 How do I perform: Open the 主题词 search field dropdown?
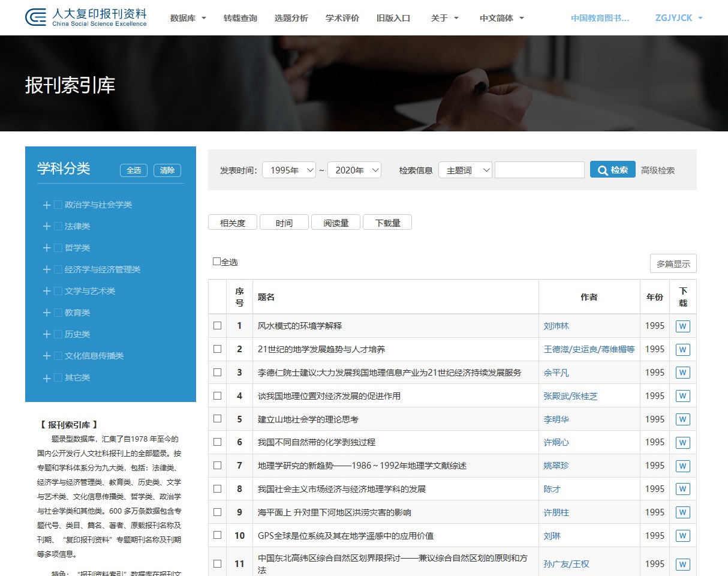point(465,170)
